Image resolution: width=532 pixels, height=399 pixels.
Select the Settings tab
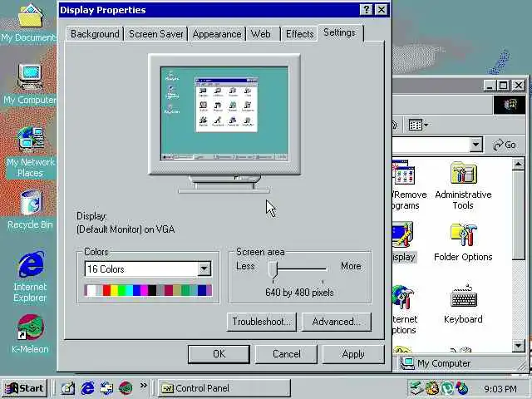340,33
